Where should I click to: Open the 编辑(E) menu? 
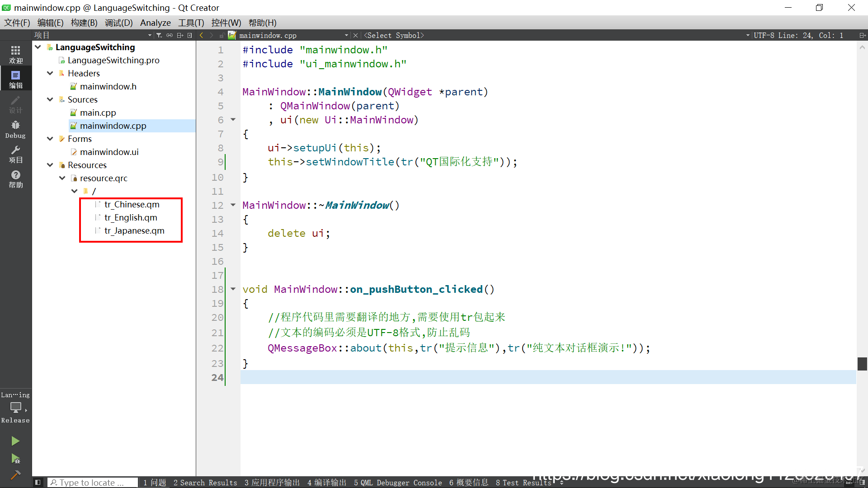[x=51, y=23]
